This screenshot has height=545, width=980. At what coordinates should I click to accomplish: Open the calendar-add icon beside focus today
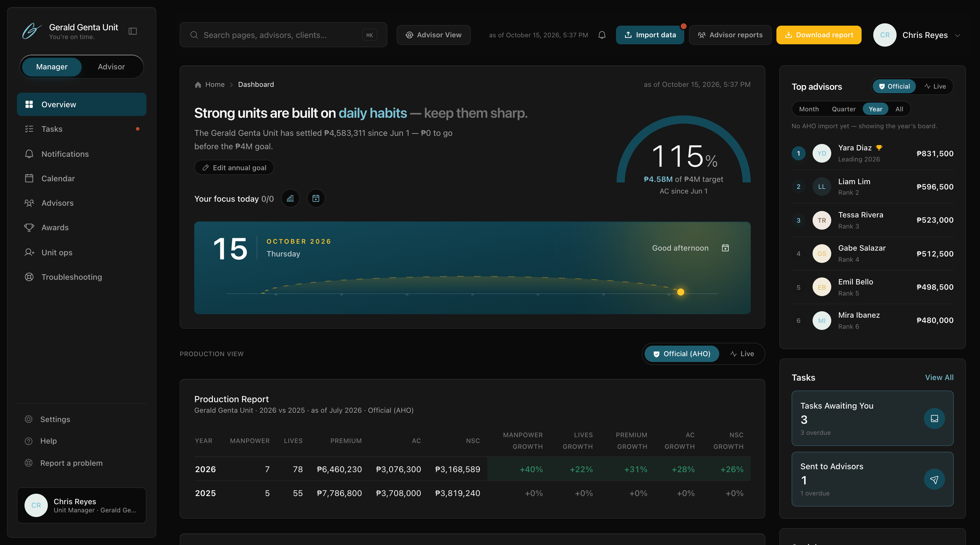316,198
